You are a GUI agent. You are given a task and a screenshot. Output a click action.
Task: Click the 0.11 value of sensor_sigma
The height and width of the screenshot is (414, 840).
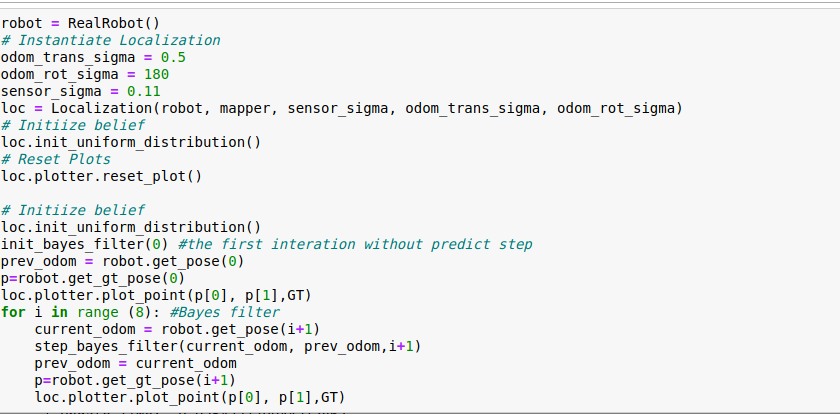click(144, 92)
